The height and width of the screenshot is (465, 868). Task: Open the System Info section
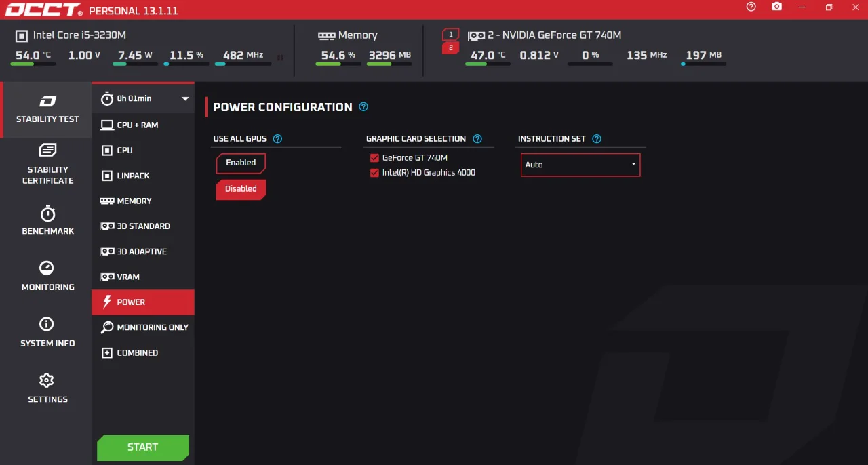[x=47, y=333]
